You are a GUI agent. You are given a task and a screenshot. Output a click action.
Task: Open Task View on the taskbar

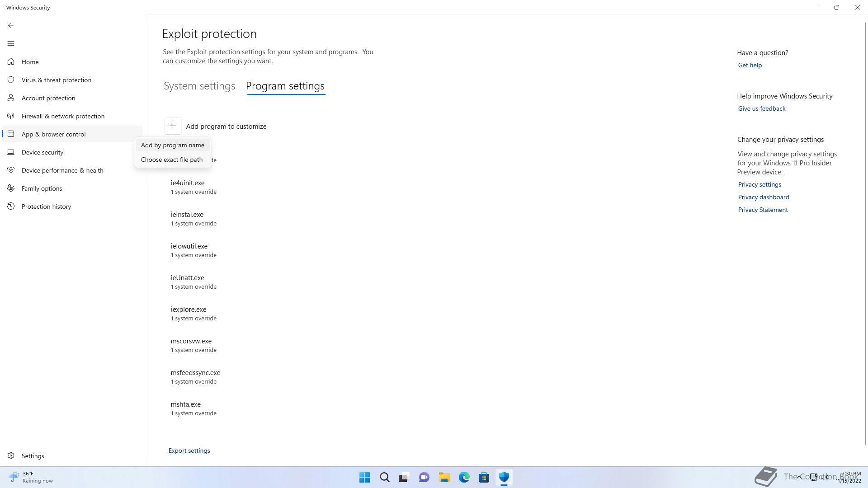pyautogui.click(x=404, y=477)
